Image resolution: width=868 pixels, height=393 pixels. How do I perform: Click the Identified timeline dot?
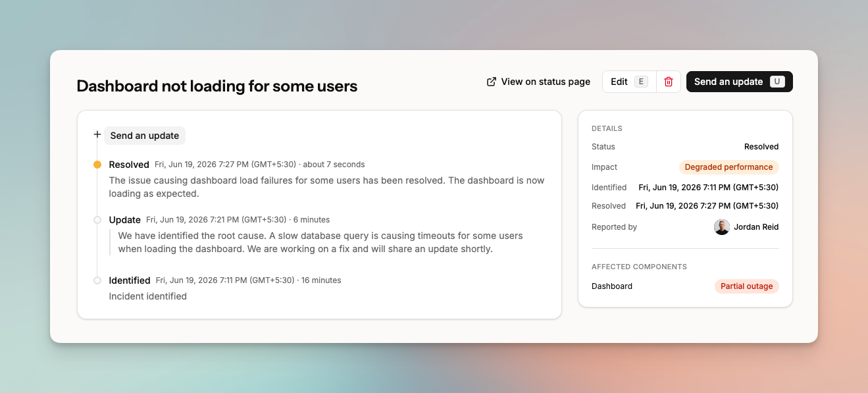click(97, 280)
